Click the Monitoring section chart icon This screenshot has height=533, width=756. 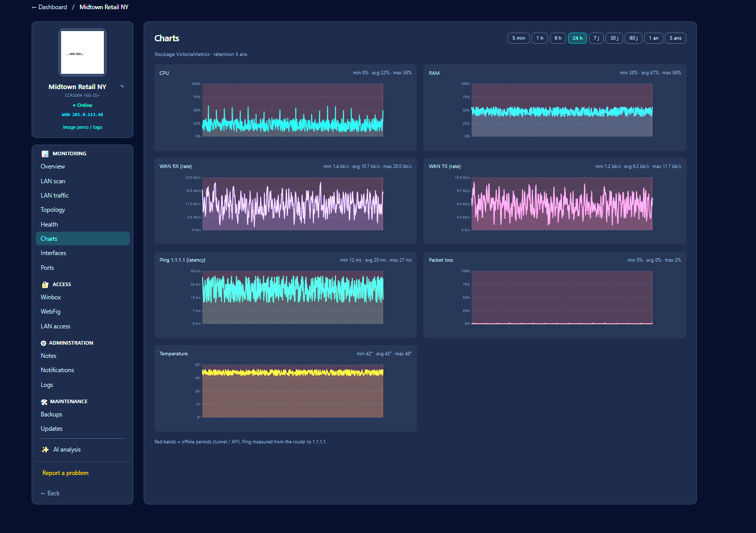pyautogui.click(x=45, y=154)
